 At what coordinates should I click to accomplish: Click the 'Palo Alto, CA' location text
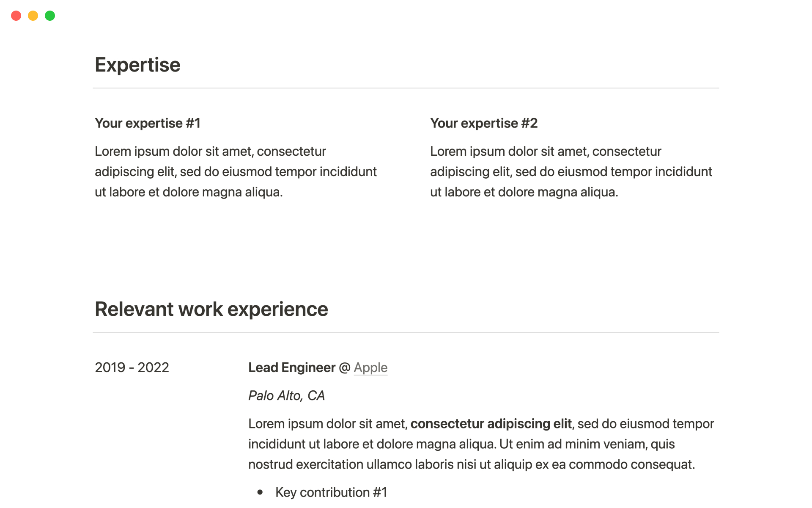[x=286, y=395]
